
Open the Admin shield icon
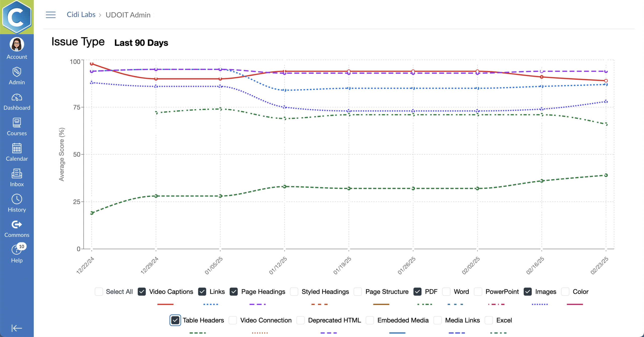pos(17,72)
